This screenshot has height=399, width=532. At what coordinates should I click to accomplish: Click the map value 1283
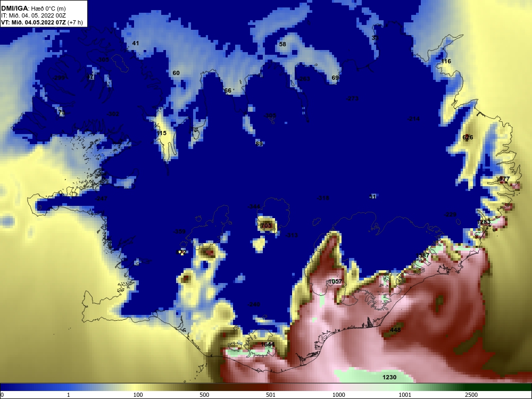click(x=484, y=222)
